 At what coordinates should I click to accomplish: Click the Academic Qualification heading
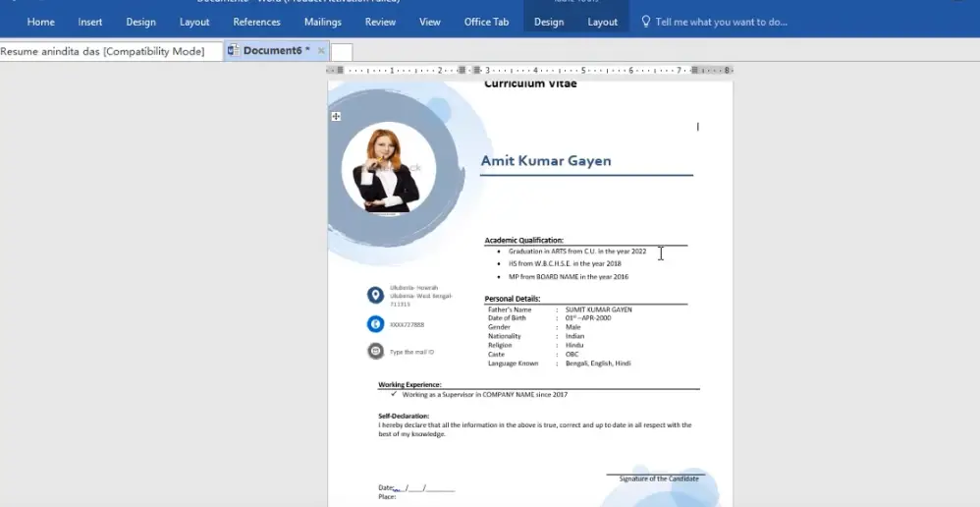pyautogui.click(x=523, y=240)
